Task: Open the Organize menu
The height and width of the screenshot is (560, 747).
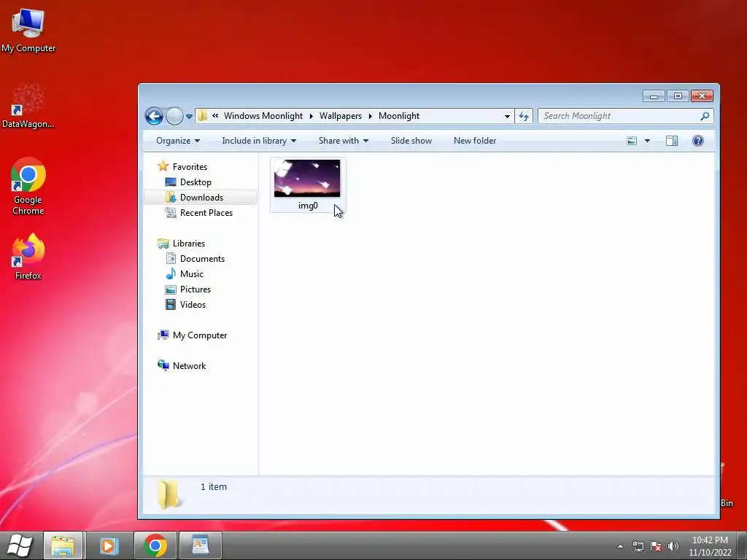Action: [178, 141]
